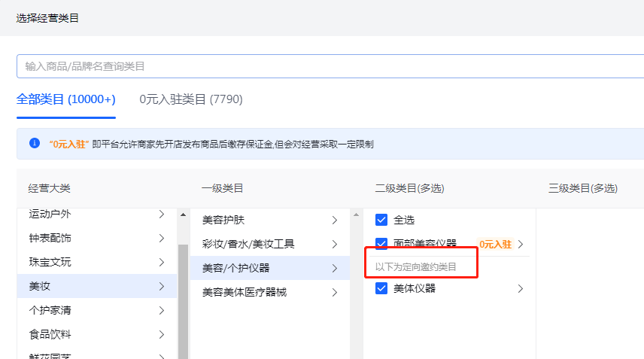Screen dimensions: 644x359
Task: Switch to the 全部类目 (10000+) tab
Action: (66, 99)
